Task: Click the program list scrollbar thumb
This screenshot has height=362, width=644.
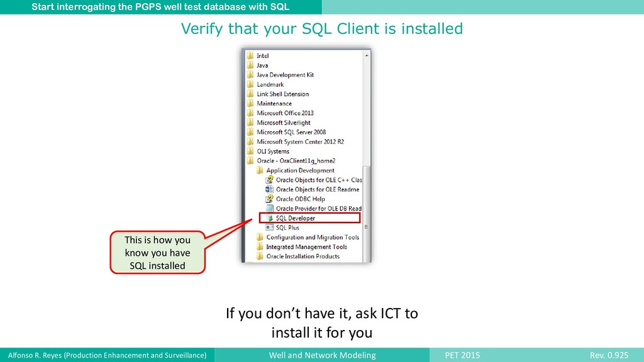Action: (367, 214)
